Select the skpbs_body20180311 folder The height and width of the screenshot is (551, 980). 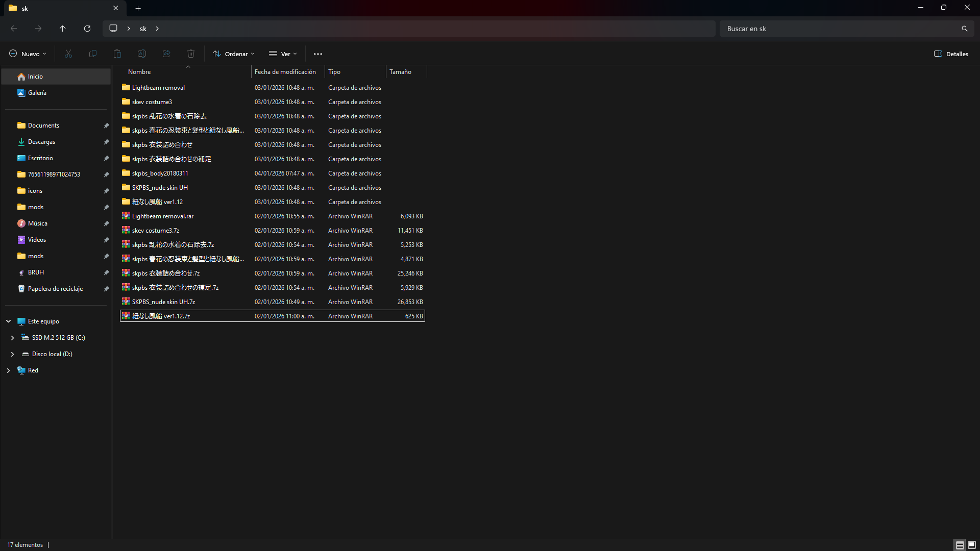273,173
